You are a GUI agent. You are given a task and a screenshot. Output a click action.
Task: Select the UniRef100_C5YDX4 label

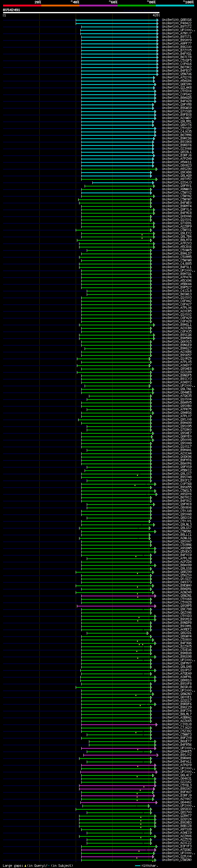coord(176,91)
